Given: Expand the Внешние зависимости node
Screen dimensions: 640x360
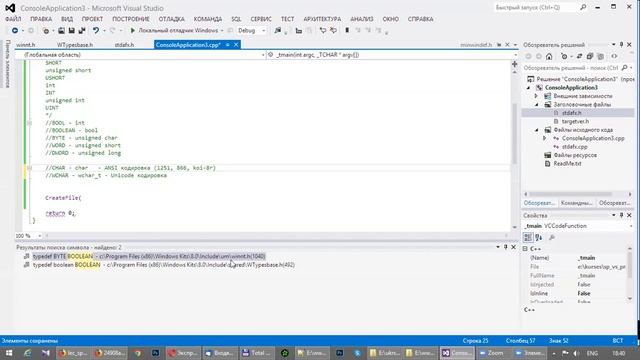Looking at the screenshot, I should pyautogui.click(x=537, y=96).
